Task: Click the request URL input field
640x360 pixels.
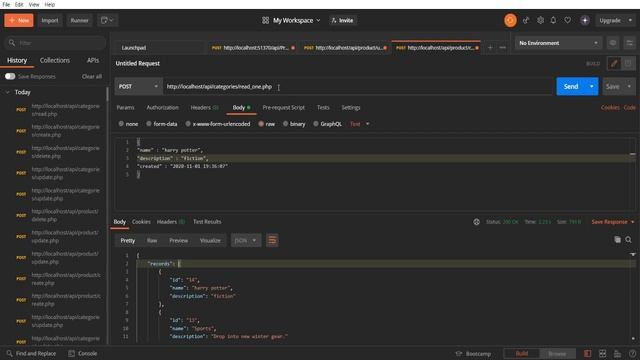Action: pyautogui.click(x=358, y=87)
